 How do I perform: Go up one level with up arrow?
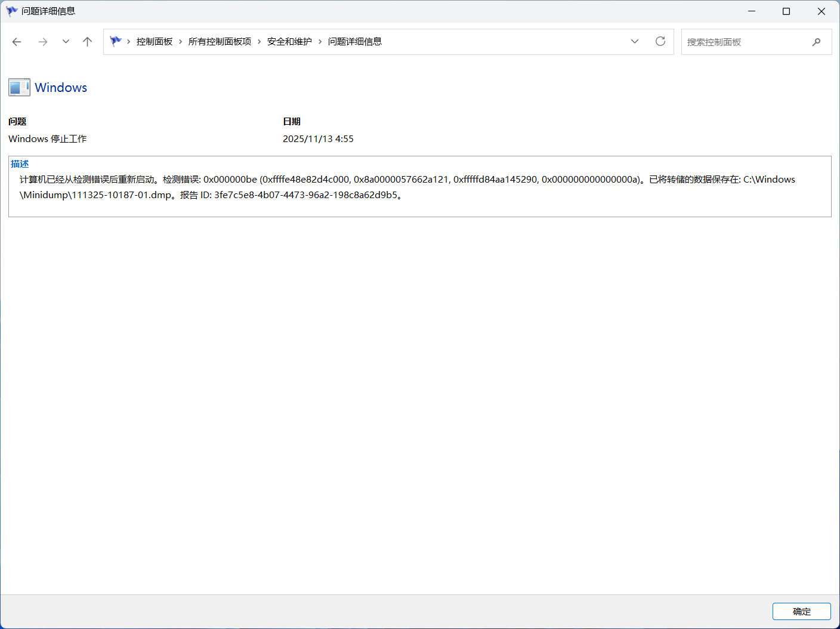87,42
